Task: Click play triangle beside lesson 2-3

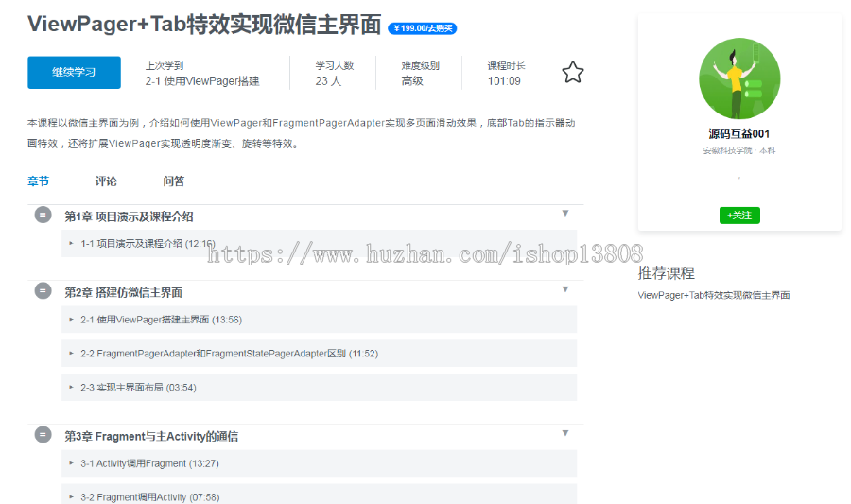Action: (71, 388)
